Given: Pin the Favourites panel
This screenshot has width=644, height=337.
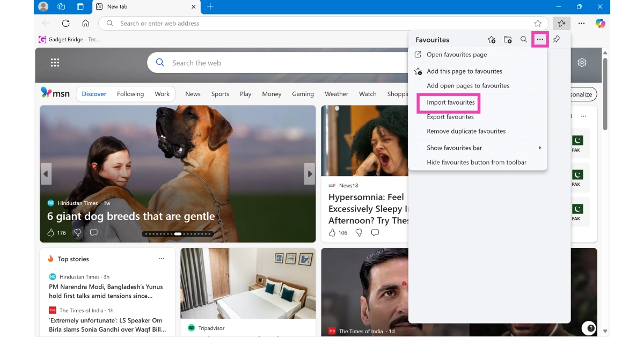Looking at the screenshot, I should tap(557, 39).
